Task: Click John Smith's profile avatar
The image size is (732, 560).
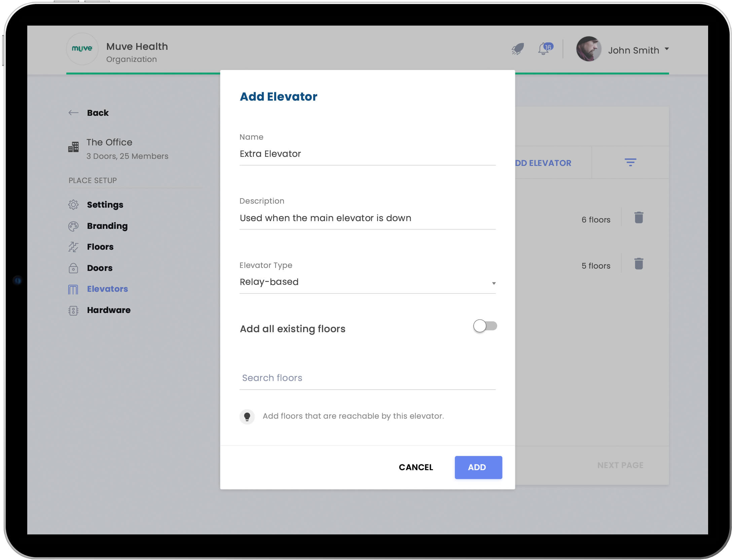Action: point(588,49)
